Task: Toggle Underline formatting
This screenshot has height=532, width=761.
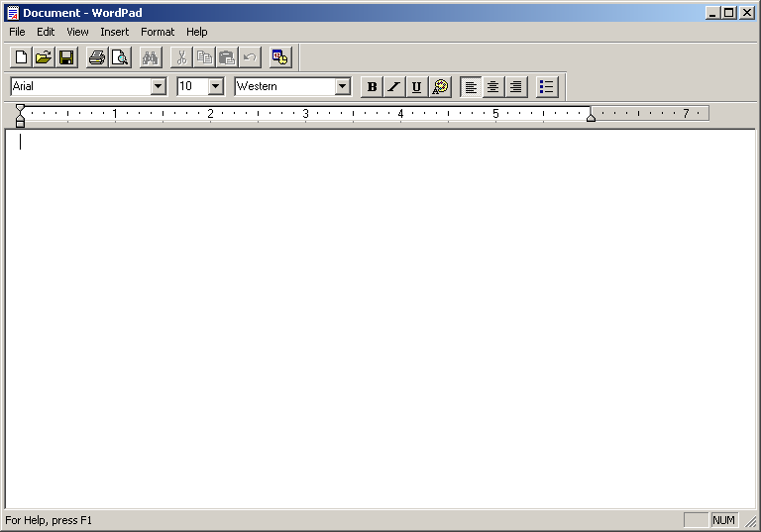Action: coord(416,87)
